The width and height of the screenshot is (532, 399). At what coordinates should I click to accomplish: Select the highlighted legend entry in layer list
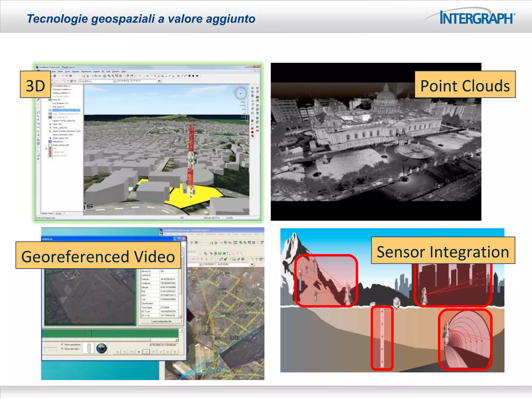tap(66, 110)
